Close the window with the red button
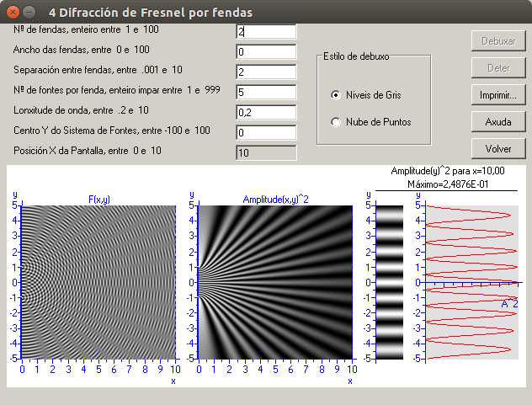The width and height of the screenshot is (532, 405). [12, 13]
